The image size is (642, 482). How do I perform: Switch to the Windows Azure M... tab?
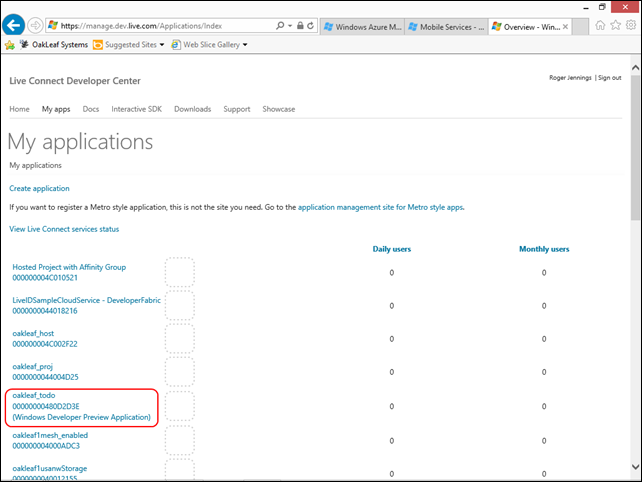pyautogui.click(x=362, y=27)
